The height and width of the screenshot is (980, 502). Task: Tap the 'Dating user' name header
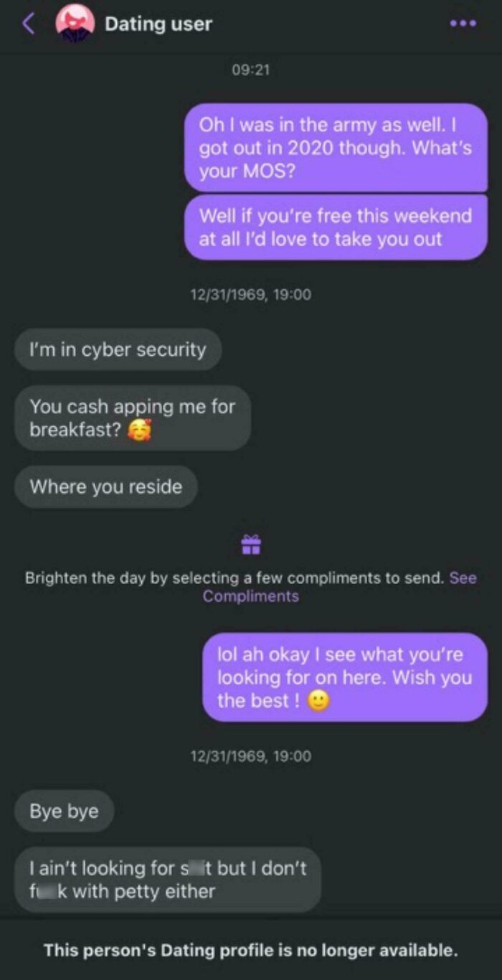click(x=158, y=24)
